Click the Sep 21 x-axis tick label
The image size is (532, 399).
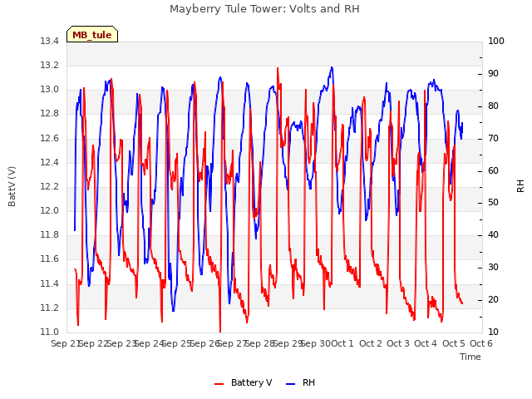65,343
